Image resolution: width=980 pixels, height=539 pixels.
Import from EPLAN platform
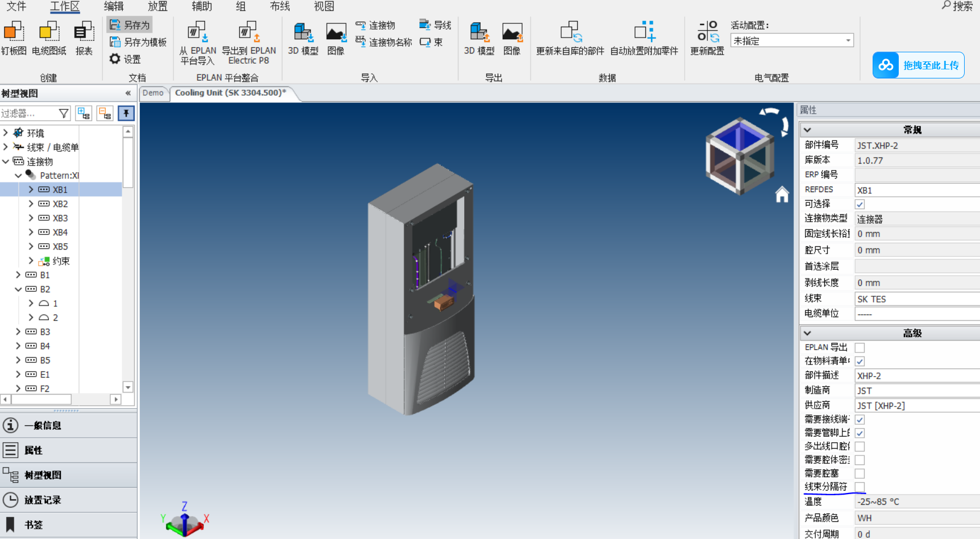click(x=198, y=43)
